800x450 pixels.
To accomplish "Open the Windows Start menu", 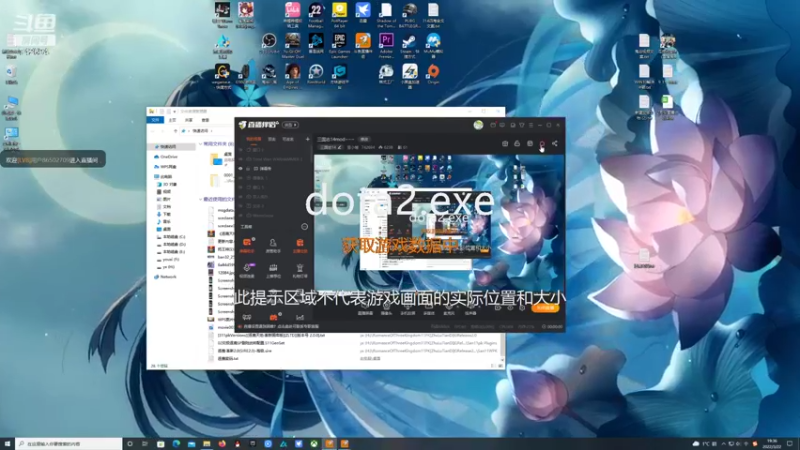I will pos(7,444).
